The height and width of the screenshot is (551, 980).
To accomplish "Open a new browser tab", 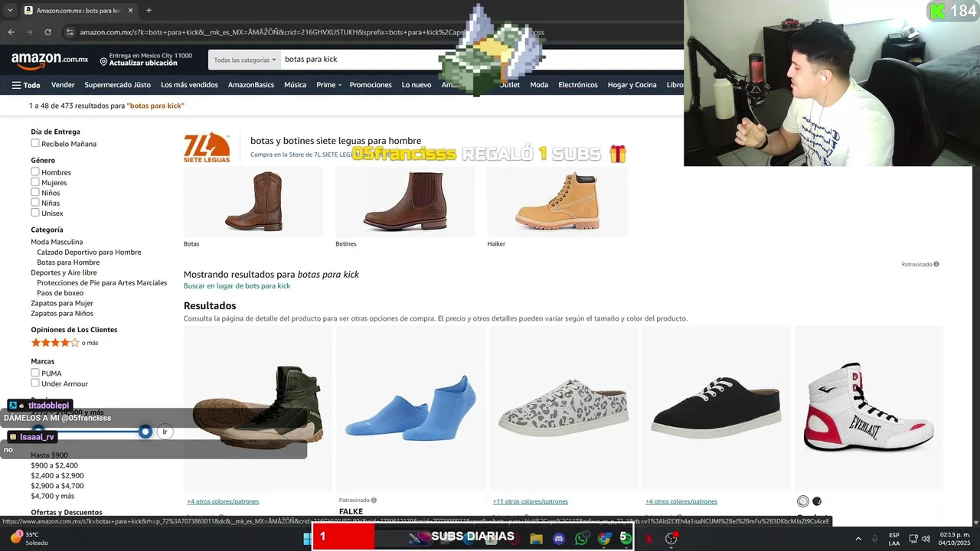I will click(149, 10).
